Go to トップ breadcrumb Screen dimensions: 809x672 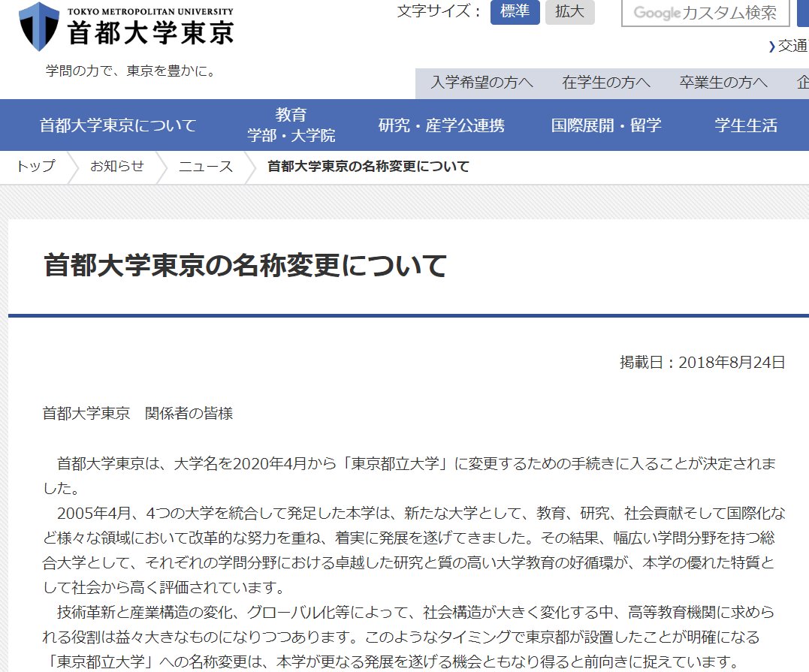pos(35,166)
